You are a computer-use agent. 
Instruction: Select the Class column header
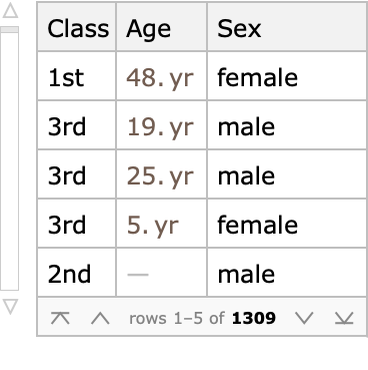[77, 27]
